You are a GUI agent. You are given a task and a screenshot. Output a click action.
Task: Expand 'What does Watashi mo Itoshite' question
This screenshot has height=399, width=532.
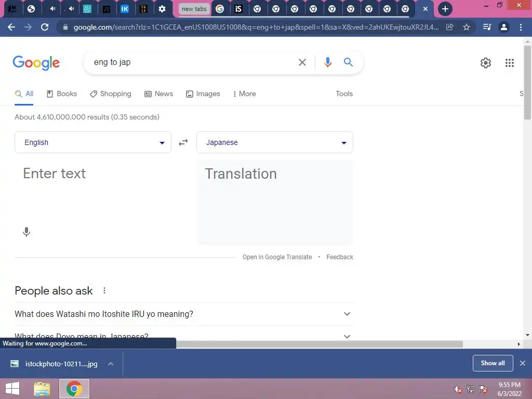point(184,314)
